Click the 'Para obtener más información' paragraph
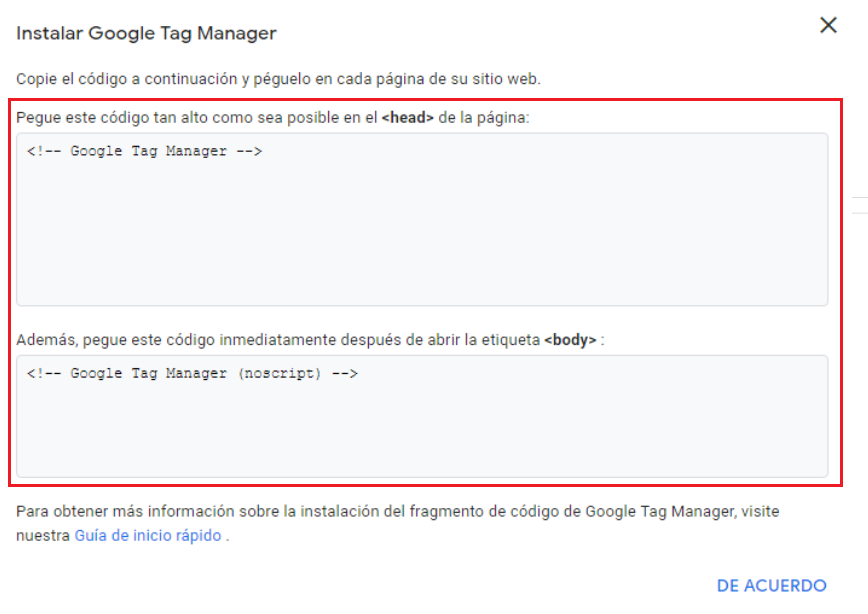This screenshot has width=868, height=614. [x=397, y=523]
